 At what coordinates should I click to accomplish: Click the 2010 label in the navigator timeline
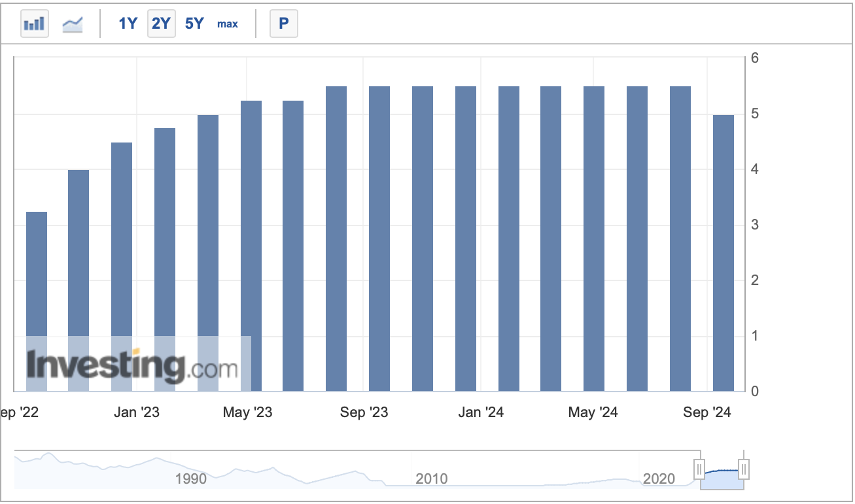click(x=432, y=479)
